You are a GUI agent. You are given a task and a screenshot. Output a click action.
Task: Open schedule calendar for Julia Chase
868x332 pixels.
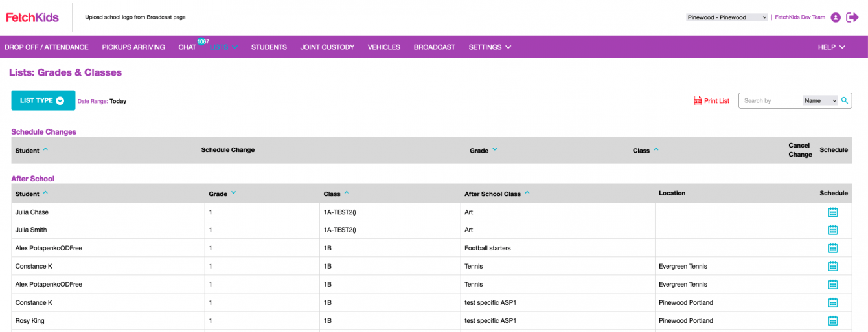point(833,212)
